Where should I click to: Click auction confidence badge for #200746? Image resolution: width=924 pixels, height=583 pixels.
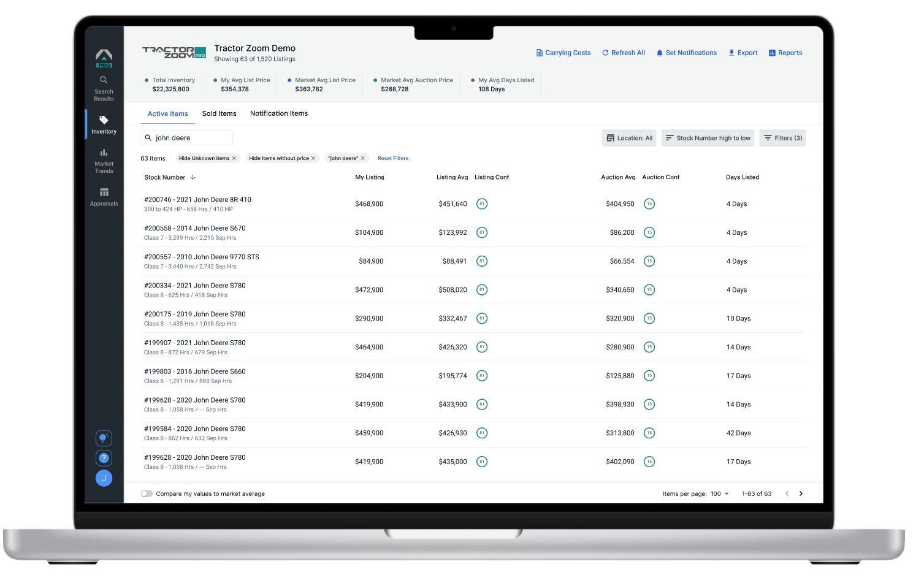[649, 204]
